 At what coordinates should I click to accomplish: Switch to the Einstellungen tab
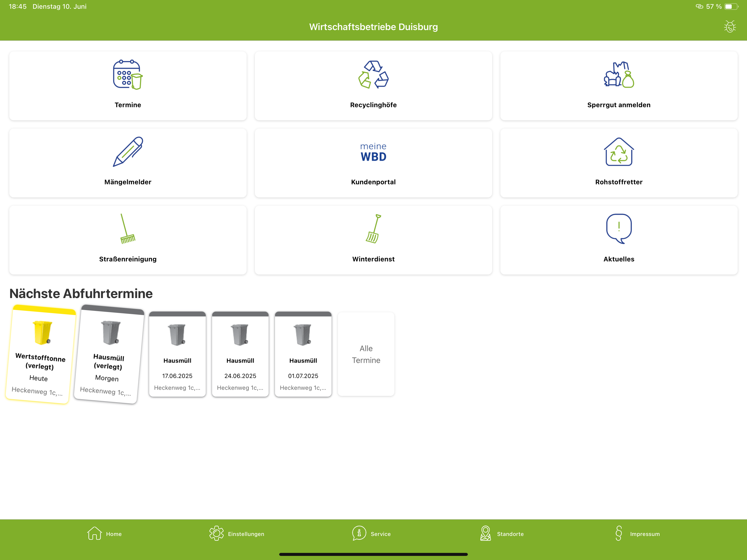coord(246,534)
